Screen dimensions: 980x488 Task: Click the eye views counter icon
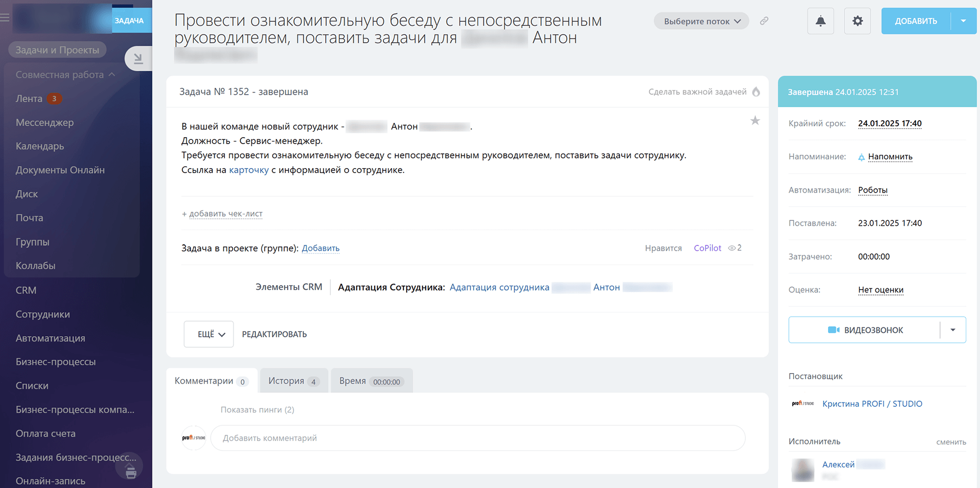click(x=732, y=248)
